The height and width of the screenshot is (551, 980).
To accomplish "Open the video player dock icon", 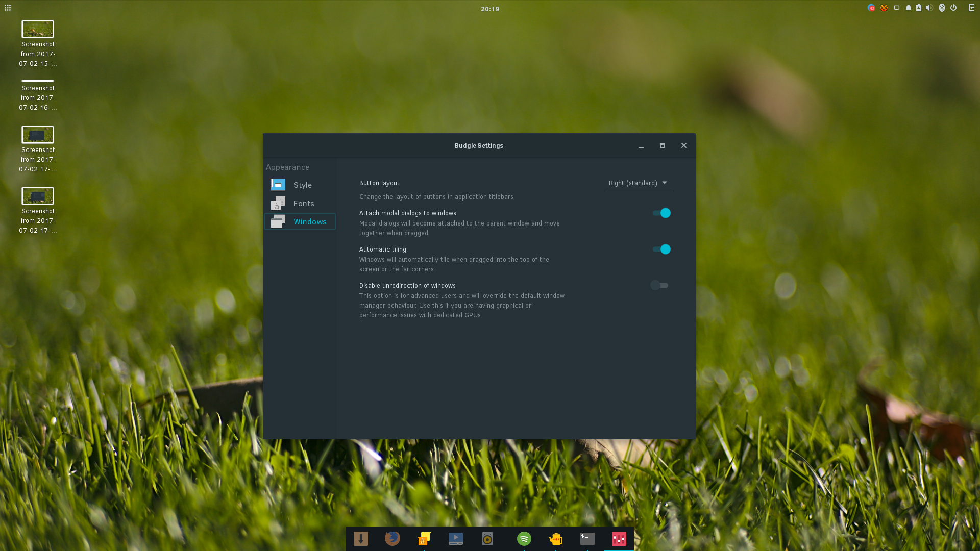I will tap(456, 539).
